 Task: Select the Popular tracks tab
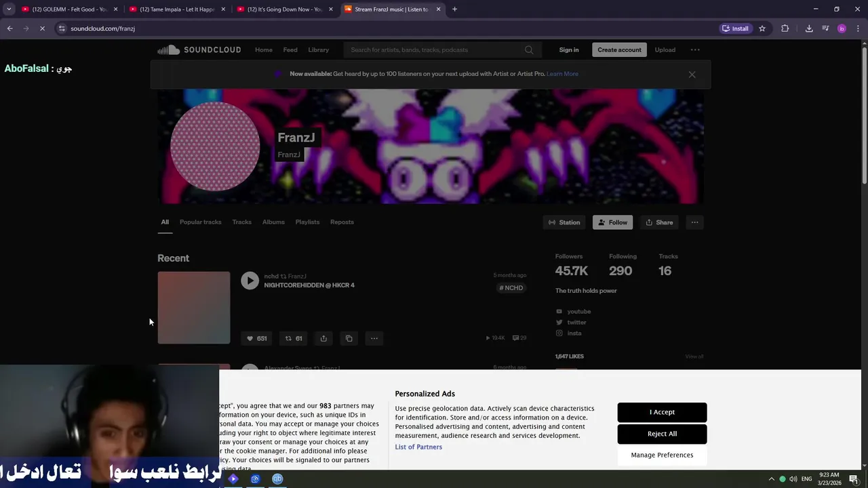[200, 222]
